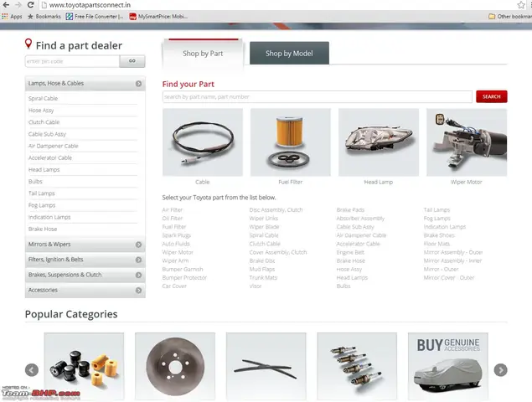Screen dimensions: 532x402
Task: Open Bulbs in the sidebar
Action: pyautogui.click(x=35, y=182)
